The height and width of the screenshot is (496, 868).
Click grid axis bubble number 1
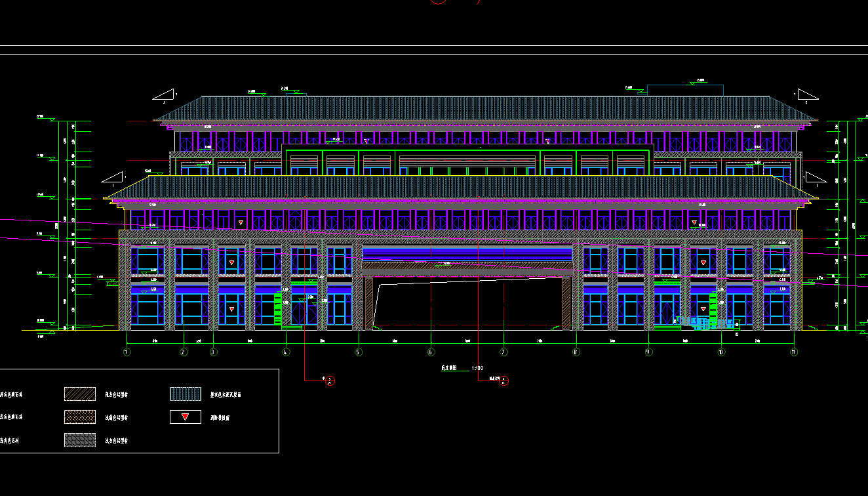point(127,352)
